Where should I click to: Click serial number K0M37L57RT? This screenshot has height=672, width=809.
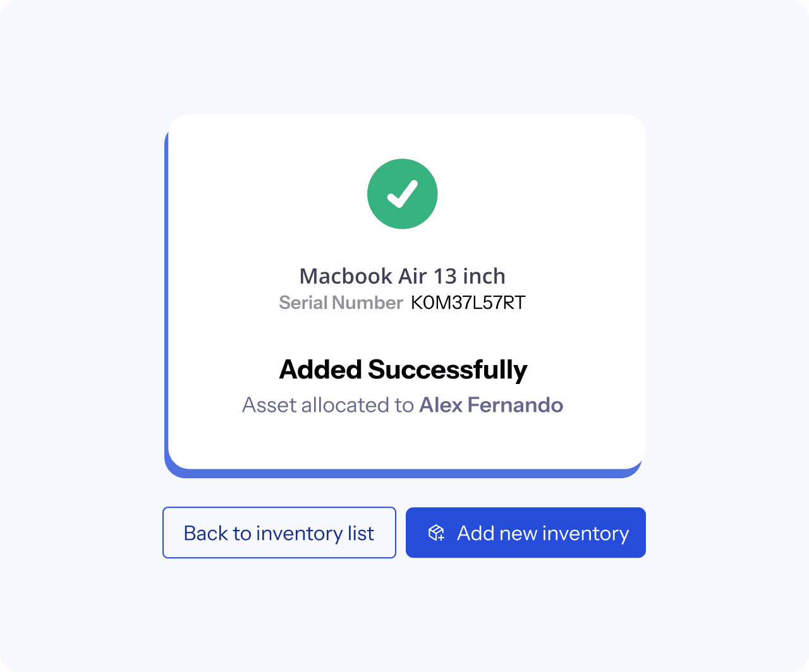pos(468,303)
